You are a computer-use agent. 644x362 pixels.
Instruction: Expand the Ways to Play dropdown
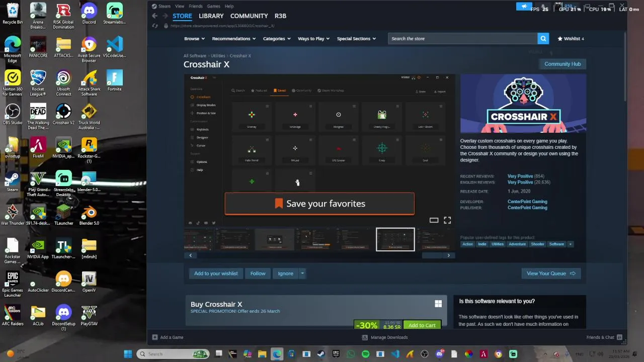tap(314, 39)
